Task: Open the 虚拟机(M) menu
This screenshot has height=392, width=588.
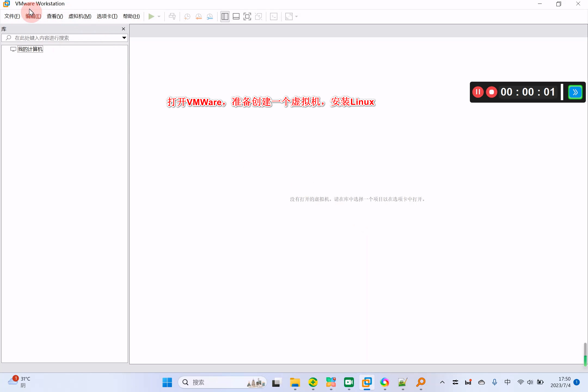Action: (80, 16)
